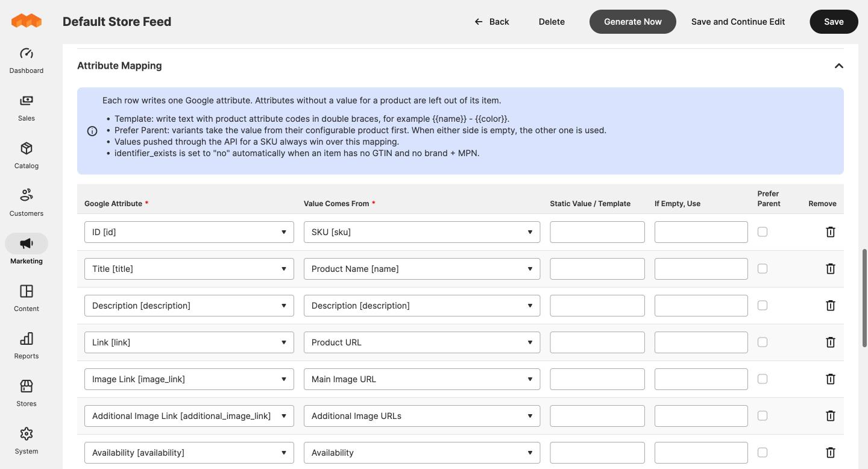Remove the Image Link mapping row
Viewport: 868px width, 469px height.
pos(830,379)
